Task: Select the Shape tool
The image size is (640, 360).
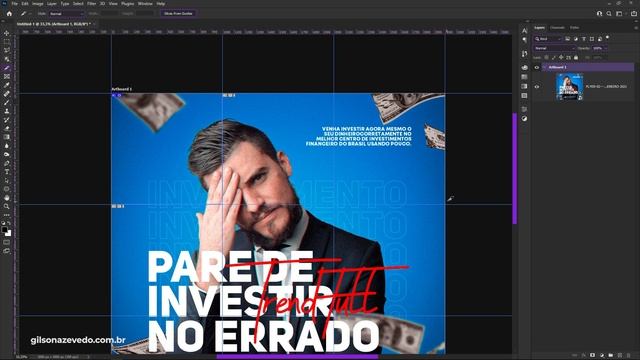Action: pyautogui.click(x=7, y=189)
